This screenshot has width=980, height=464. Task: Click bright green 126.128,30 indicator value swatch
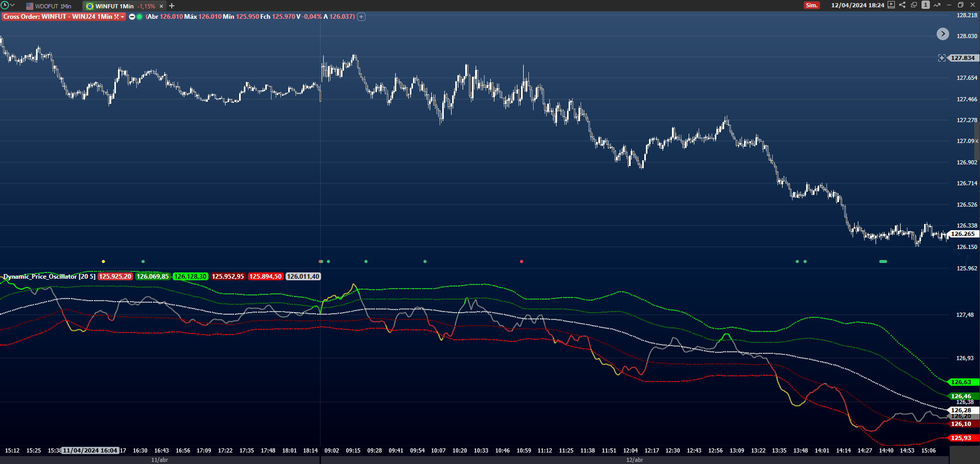tap(191, 277)
